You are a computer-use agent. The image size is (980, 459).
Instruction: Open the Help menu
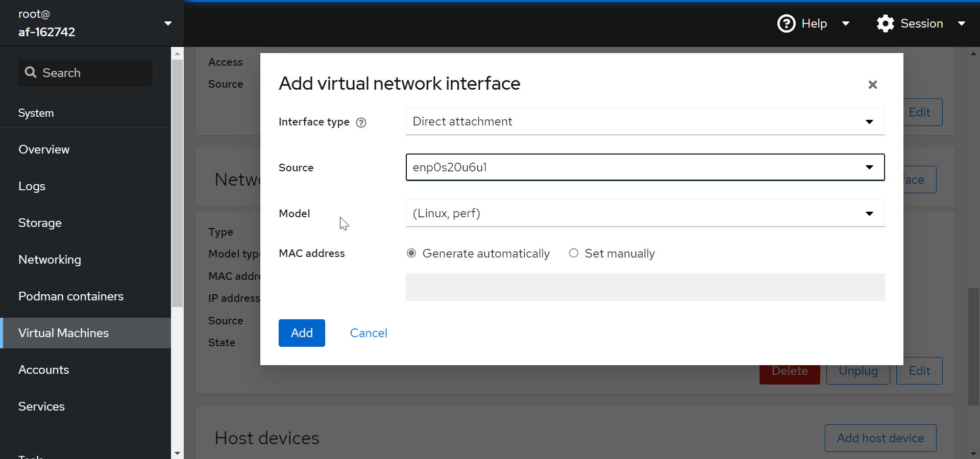[814, 23]
